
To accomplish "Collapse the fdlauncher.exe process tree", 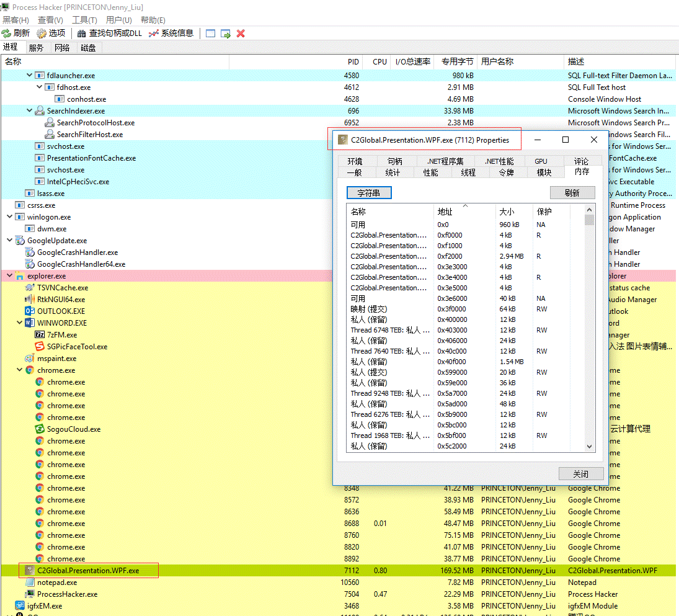I will tap(28, 75).
